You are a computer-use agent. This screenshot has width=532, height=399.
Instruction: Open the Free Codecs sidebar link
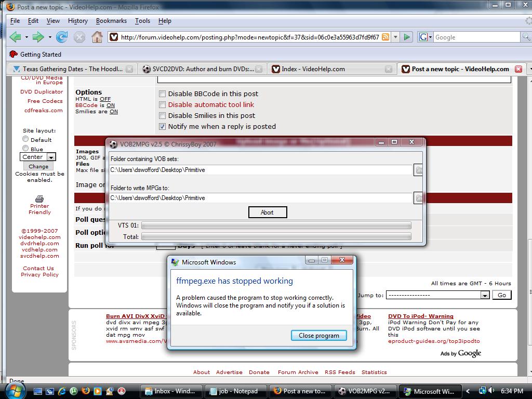[45, 101]
